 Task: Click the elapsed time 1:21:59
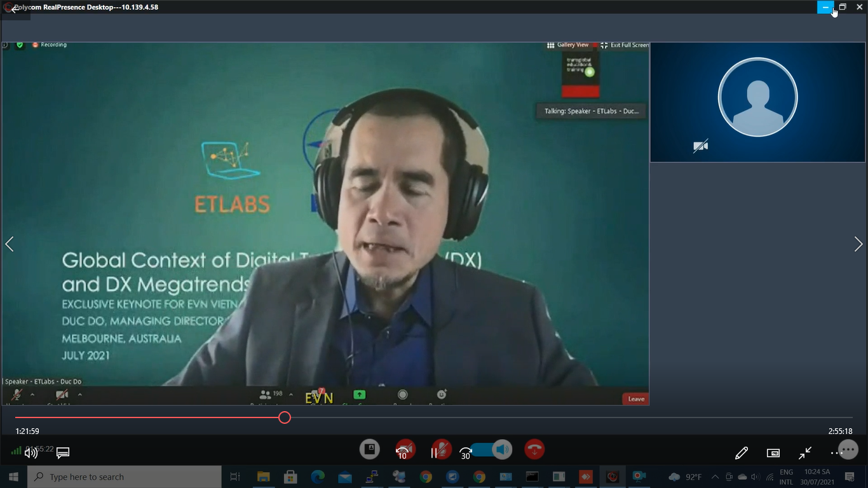27,431
